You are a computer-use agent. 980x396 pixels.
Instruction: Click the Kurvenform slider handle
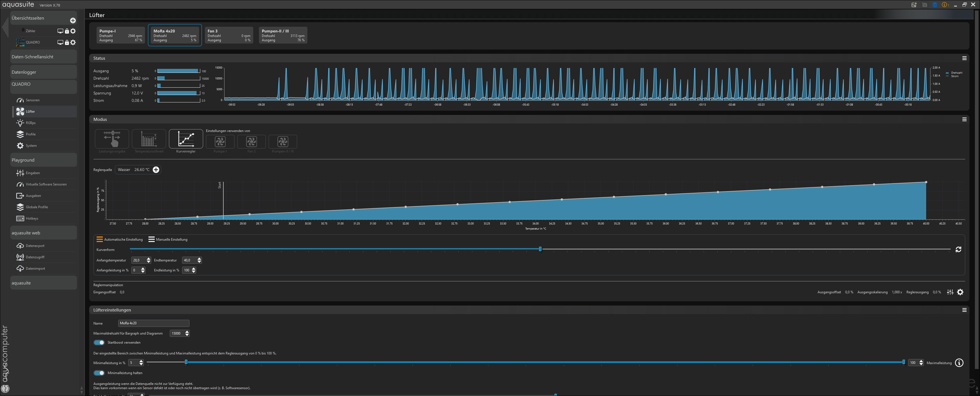point(540,249)
